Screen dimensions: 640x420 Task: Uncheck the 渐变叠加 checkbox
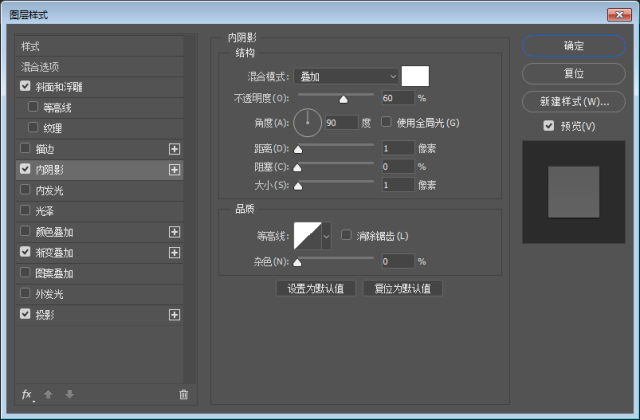(x=25, y=252)
